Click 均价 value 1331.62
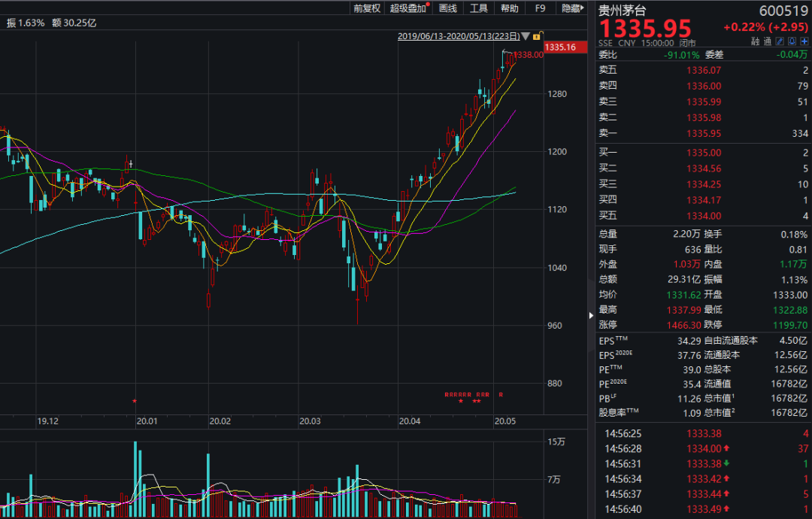This screenshot has width=812, height=519. [683, 295]
